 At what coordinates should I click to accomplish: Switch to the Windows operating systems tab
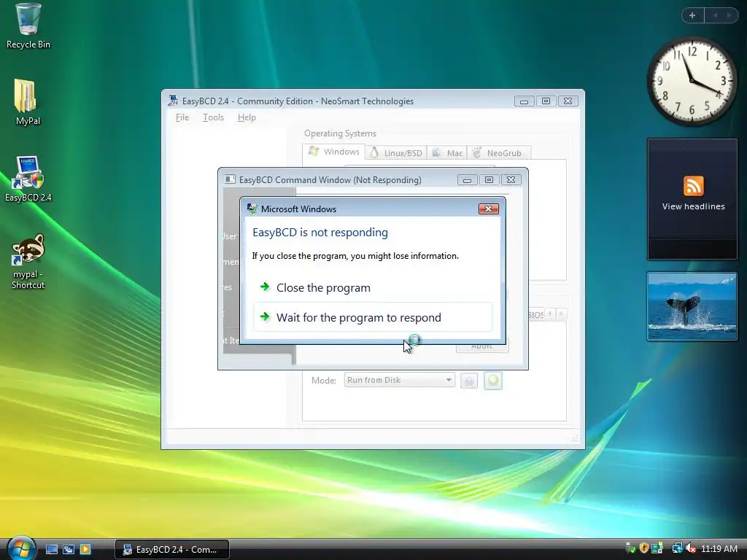pyautogui.click(x=334, y=152)
